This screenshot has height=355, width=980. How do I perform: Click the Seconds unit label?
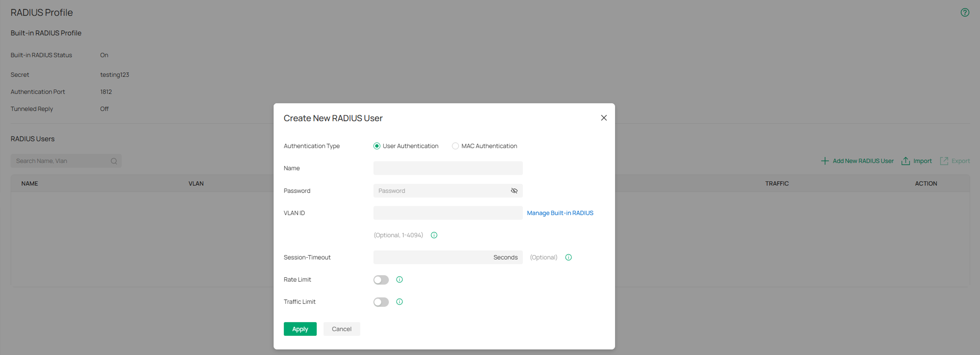coord(505,257)
